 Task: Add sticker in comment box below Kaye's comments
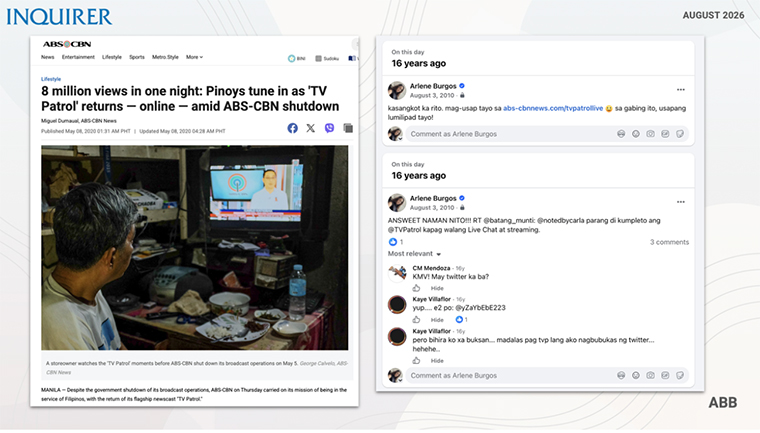click(680, 375)
